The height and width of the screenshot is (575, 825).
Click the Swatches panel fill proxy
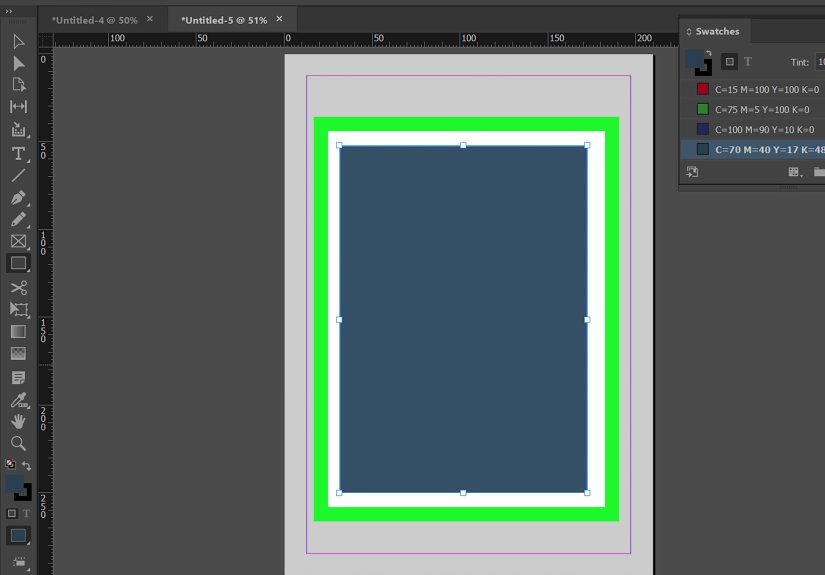[x=693, y=58]
